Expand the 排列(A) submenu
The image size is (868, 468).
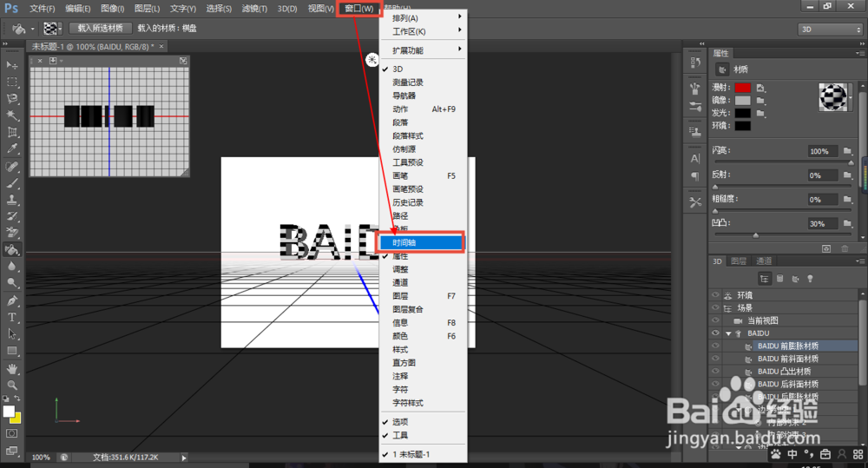point(423,18)
